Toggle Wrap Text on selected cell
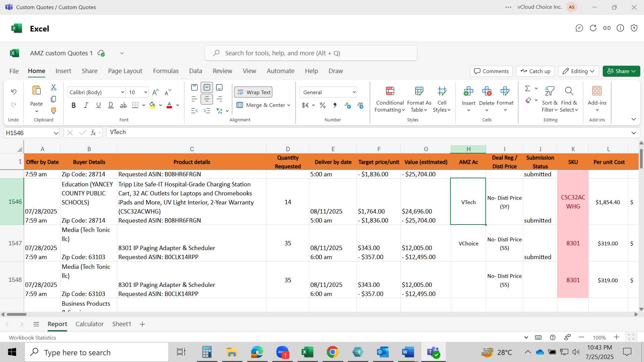644x362 pixels. click(253, 92)
